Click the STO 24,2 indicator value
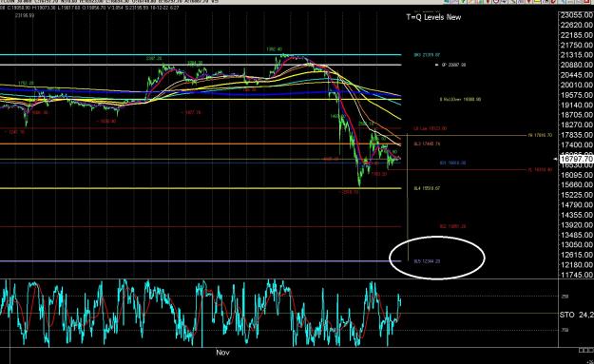The image size is (594, 364). (x=577, y=315)
